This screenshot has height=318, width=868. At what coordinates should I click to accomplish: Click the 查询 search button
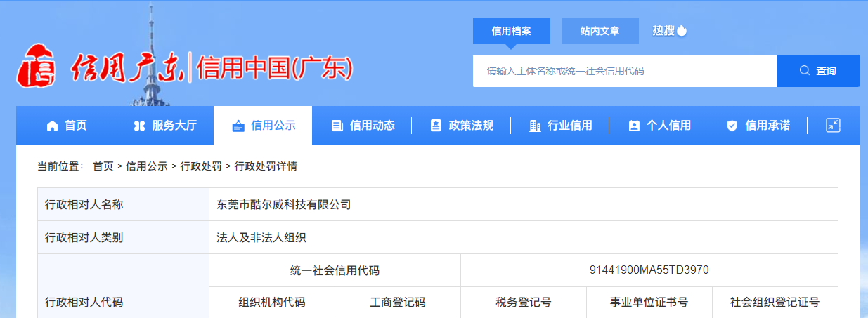click(818, 71)
